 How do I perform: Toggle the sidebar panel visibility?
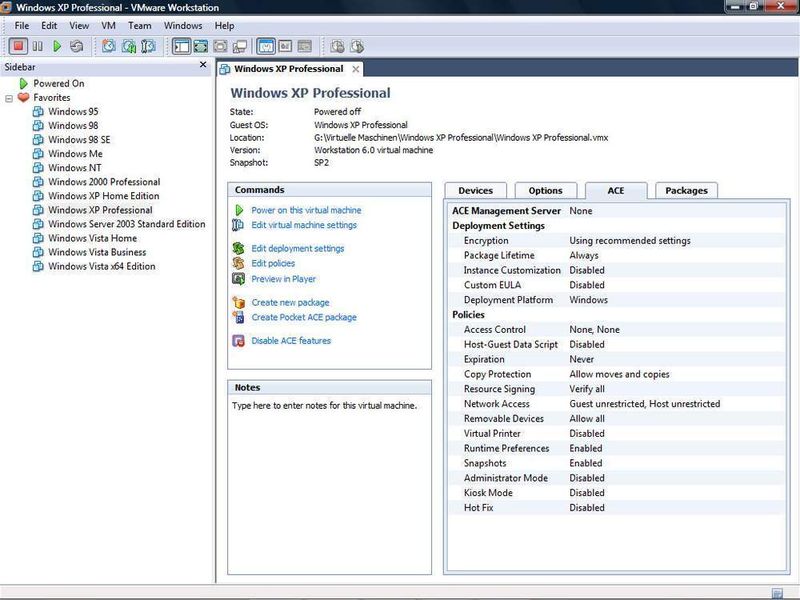click(x=179, y=46)
